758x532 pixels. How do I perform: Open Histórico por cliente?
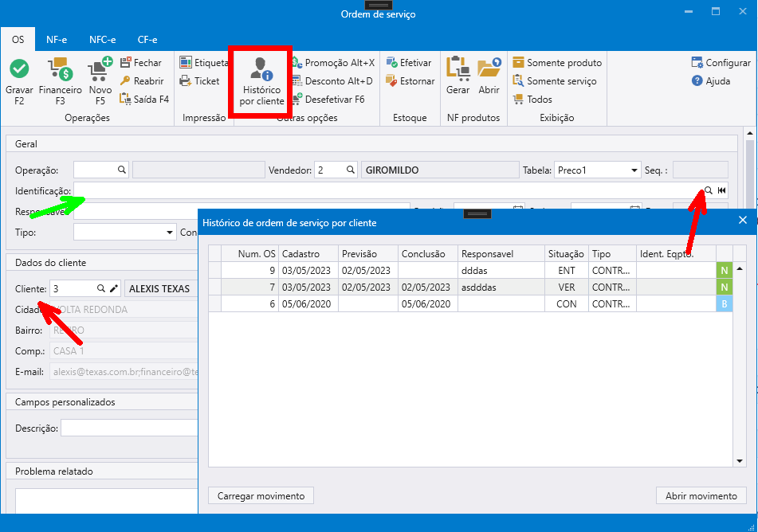[x=261, y=81]
